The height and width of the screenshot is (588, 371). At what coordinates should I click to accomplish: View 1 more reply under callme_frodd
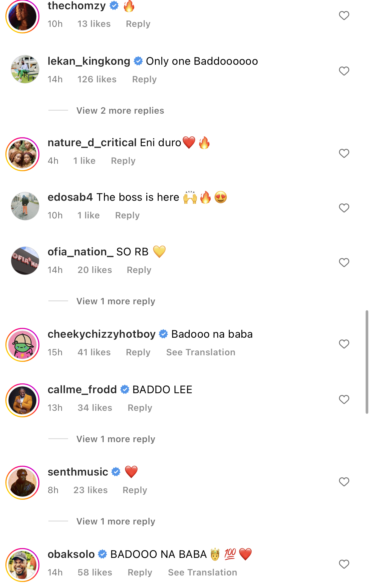(116, 439)
